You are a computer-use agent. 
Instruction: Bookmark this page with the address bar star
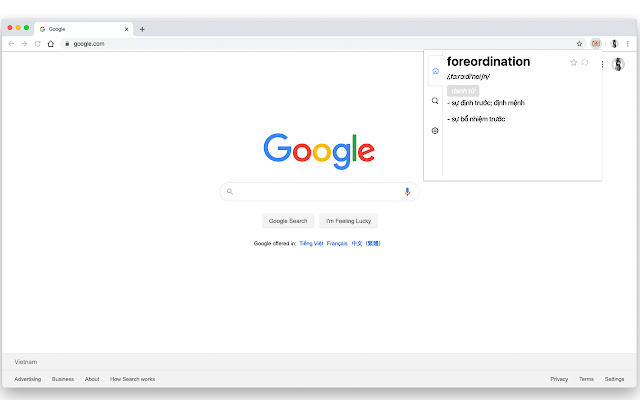(579, 44)
